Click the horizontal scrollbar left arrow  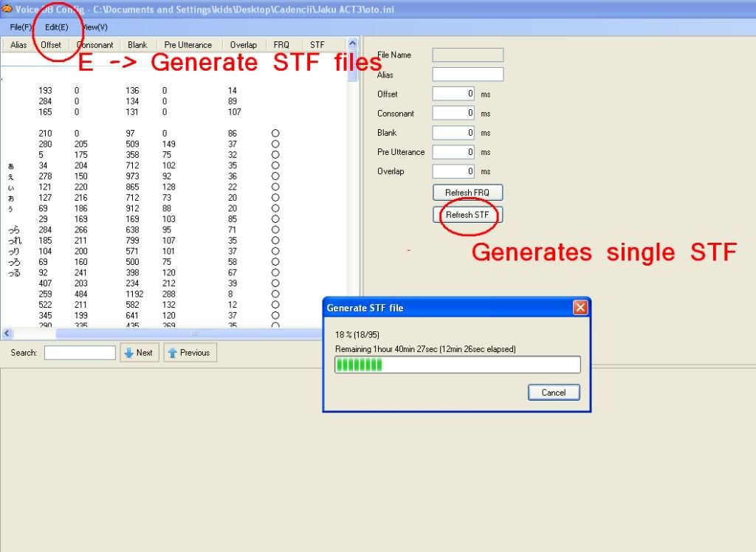point(7,334)
